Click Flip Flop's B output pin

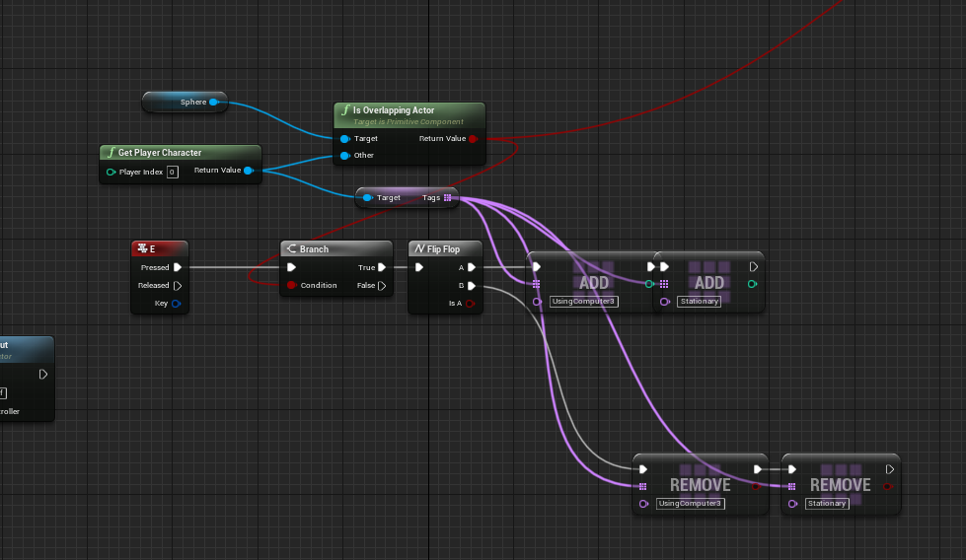[472, 286]
